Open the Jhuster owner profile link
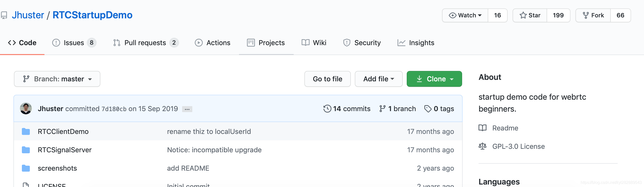 (x=28, y=15)
